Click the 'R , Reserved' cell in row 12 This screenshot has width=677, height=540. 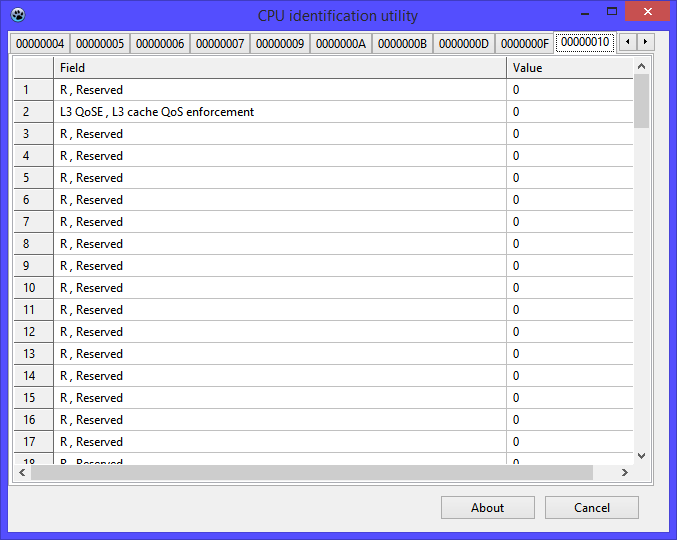point(280,332)
